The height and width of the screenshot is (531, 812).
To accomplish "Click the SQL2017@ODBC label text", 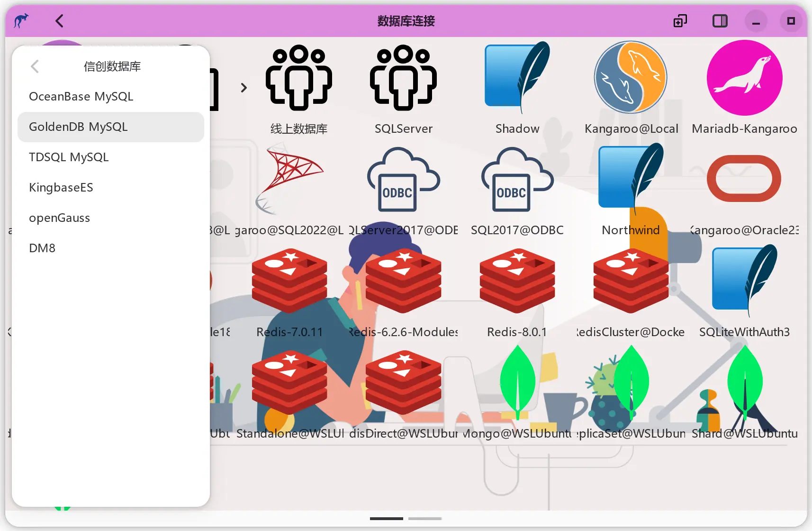I will 517,230.
